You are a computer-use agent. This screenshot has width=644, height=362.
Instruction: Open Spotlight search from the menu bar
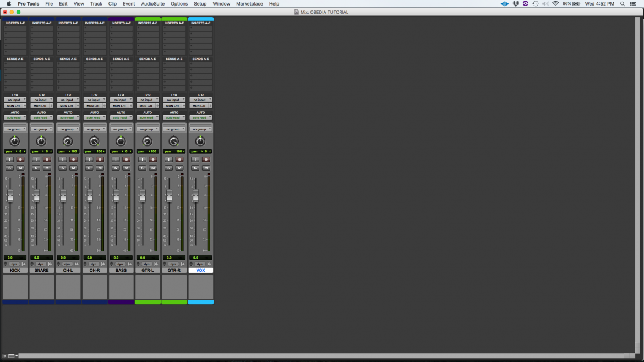[x=624, y=4]
